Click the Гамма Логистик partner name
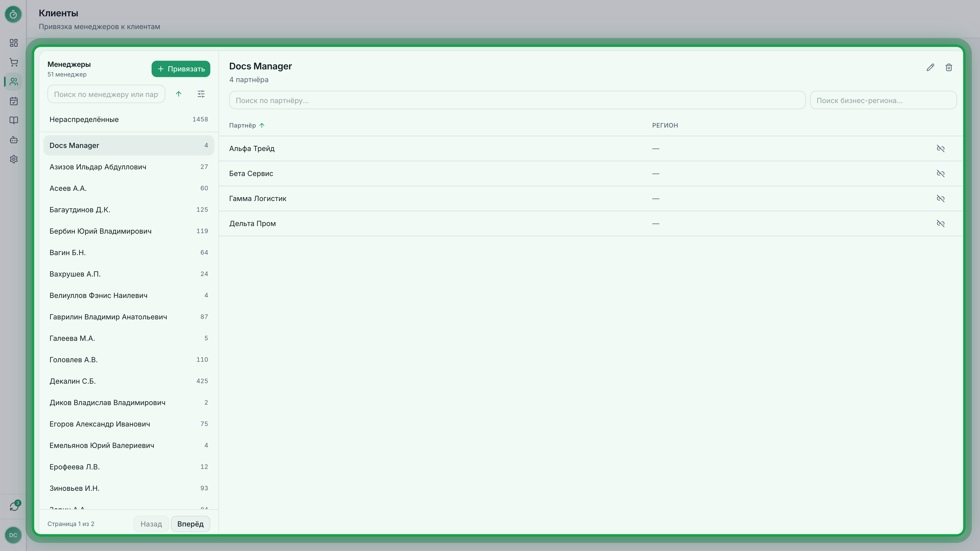The width and height of the screenshot is (980, 551). click(258, 198)
